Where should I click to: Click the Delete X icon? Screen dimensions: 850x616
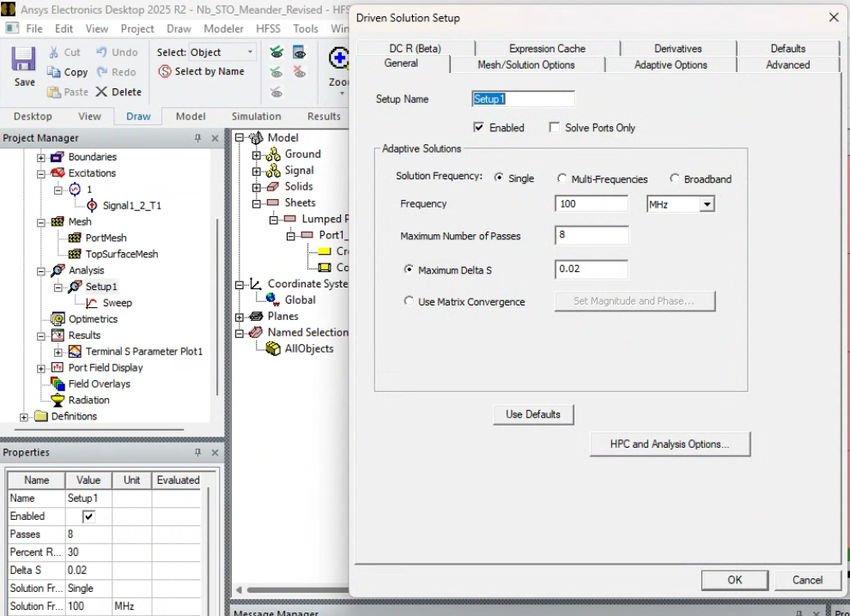(101, 92)
